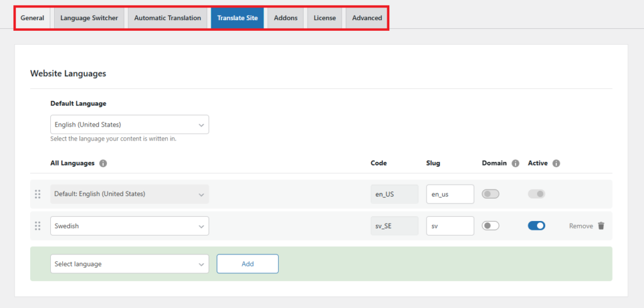Click the Active column info icon
Image resolution: width=644 pixels, height=308 pixels.
point(556,163)
